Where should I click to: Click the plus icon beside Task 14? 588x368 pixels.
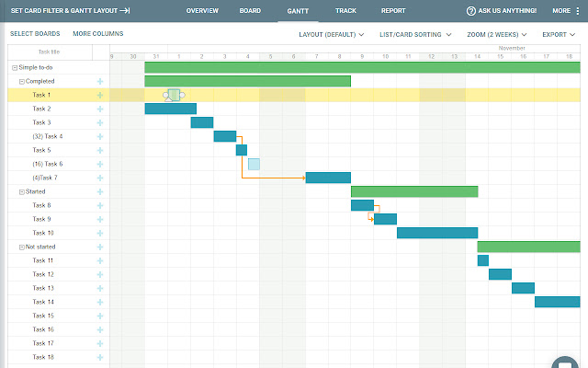100,303
